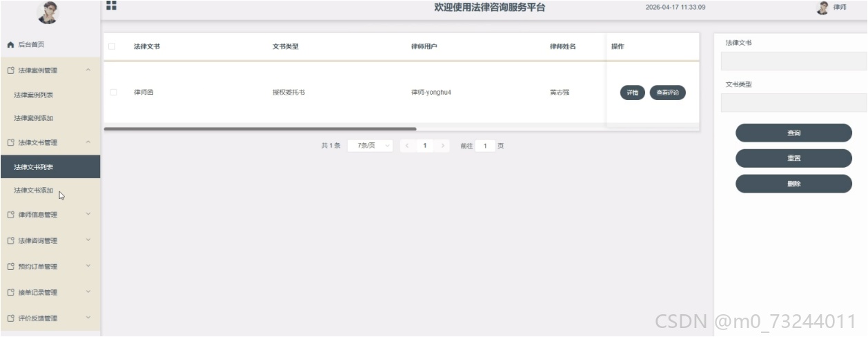The height and width of the screenshot is (337, 868).
Task: Click the sidebar profile avatar image
Action: tap(48, 12)
